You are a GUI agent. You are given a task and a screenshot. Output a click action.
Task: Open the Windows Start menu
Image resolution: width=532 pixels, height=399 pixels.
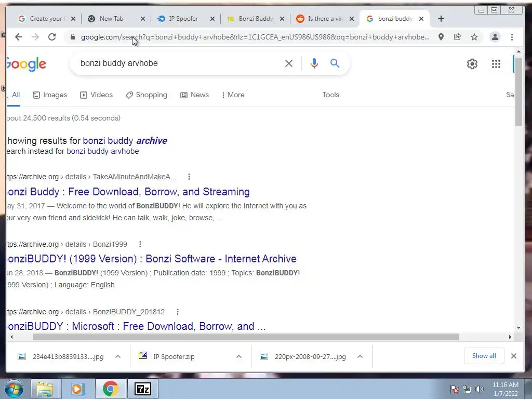14,389
